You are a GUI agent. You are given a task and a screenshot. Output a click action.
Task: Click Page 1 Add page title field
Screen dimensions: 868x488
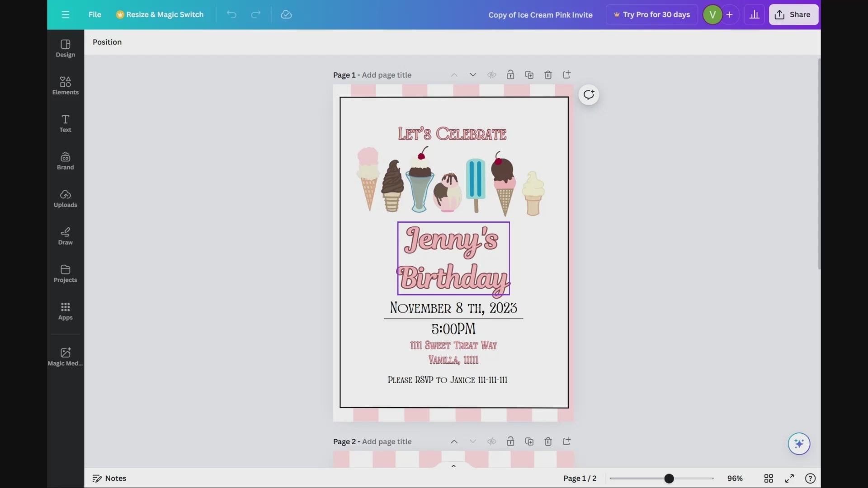pyautogui.click(x=387, y=75)
